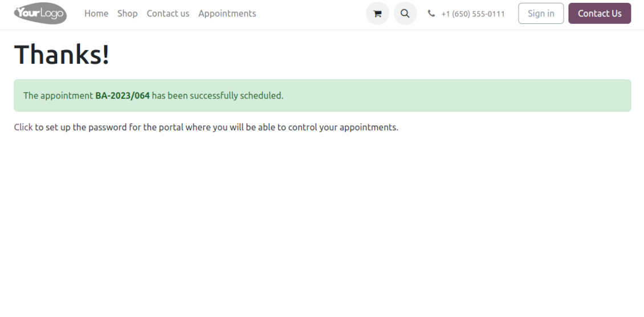Screen dimensions: 644x317
Task: Open the Appointments menu item
Action: coord(227,14)
